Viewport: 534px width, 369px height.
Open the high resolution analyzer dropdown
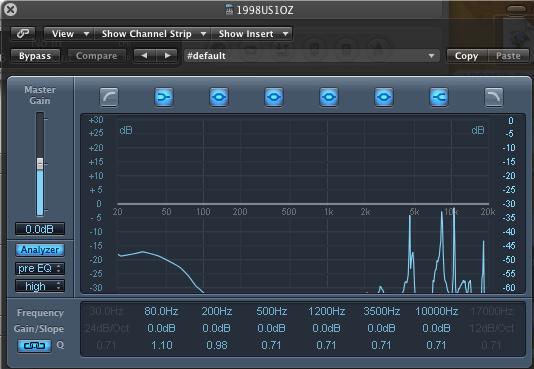tap(40, 286)
